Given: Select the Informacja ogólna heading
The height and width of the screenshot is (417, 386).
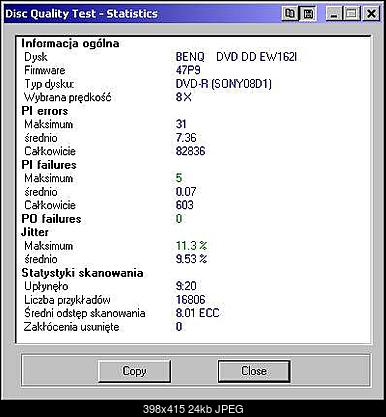Looking at the screenshot, I should 70,43.
